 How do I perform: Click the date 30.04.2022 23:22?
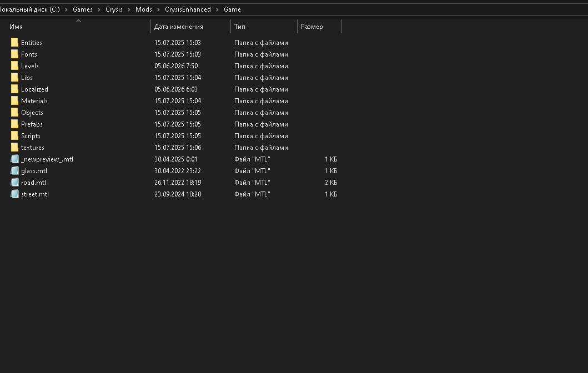click(x=177, y=171)
